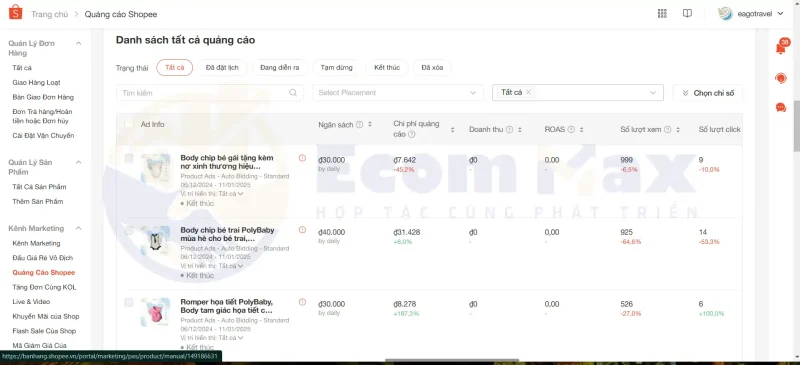Open ad titled Body chip bé trai PolyBaby

[x=227, y=234]
